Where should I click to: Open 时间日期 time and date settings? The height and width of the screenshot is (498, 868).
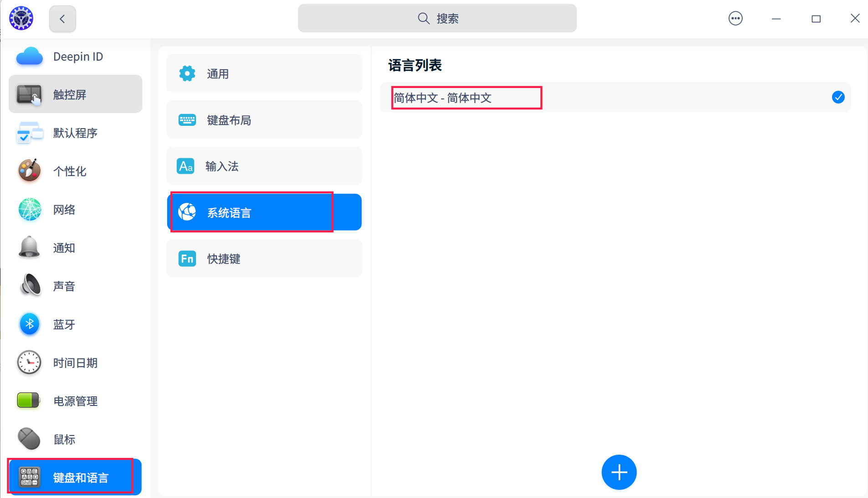click(75, 363)
